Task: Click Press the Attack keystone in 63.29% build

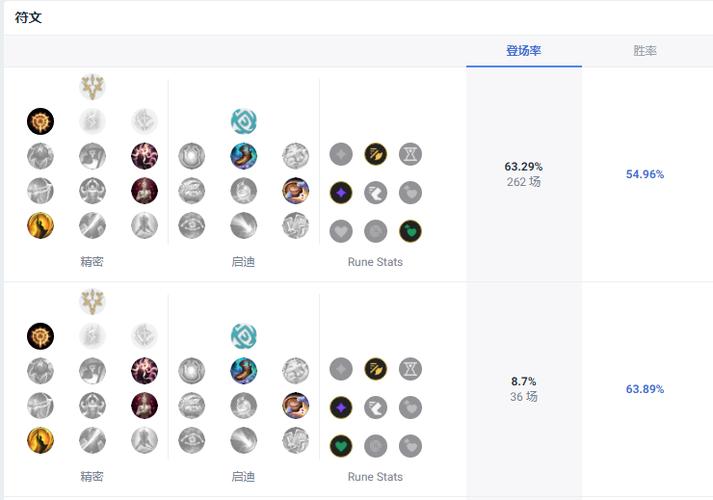Action: pyautogui.click(x=40, y=122)
